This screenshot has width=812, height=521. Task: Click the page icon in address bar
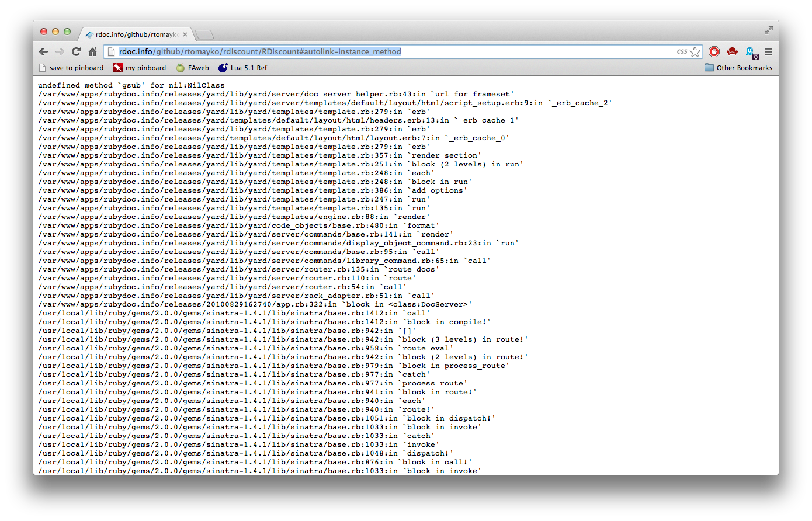112,51
